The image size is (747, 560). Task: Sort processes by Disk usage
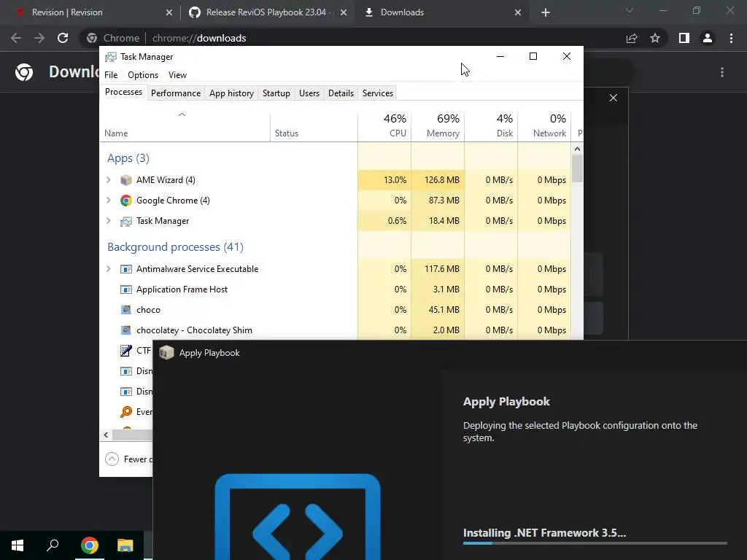pos(491,126)
